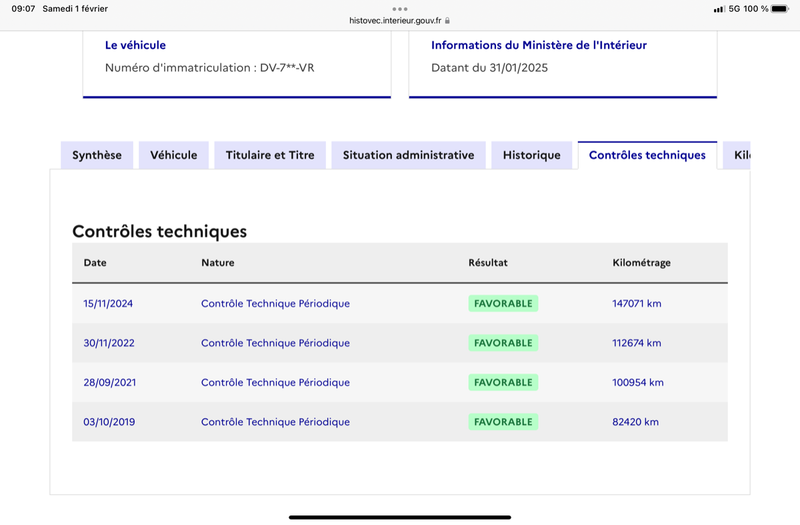The height and width of the screenshot is (525, 800).
Task: Tap the home indicator bar at bottom
Action: tap(399, 517)
